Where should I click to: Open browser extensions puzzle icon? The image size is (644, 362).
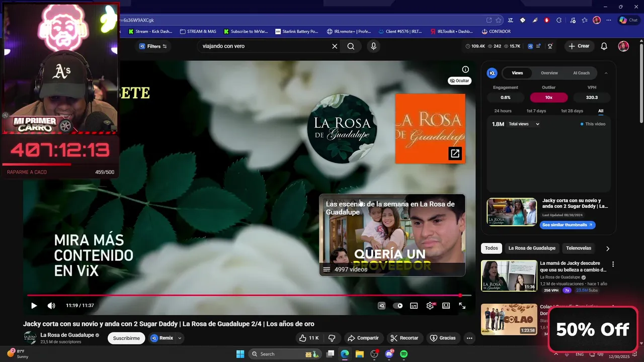click(x=559, y=20)
